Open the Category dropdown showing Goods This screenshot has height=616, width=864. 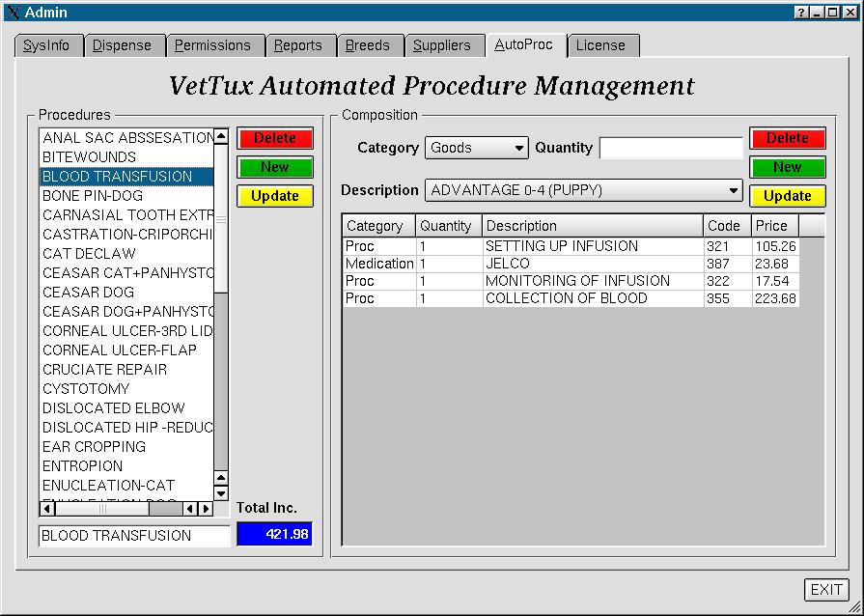(476, 148)
